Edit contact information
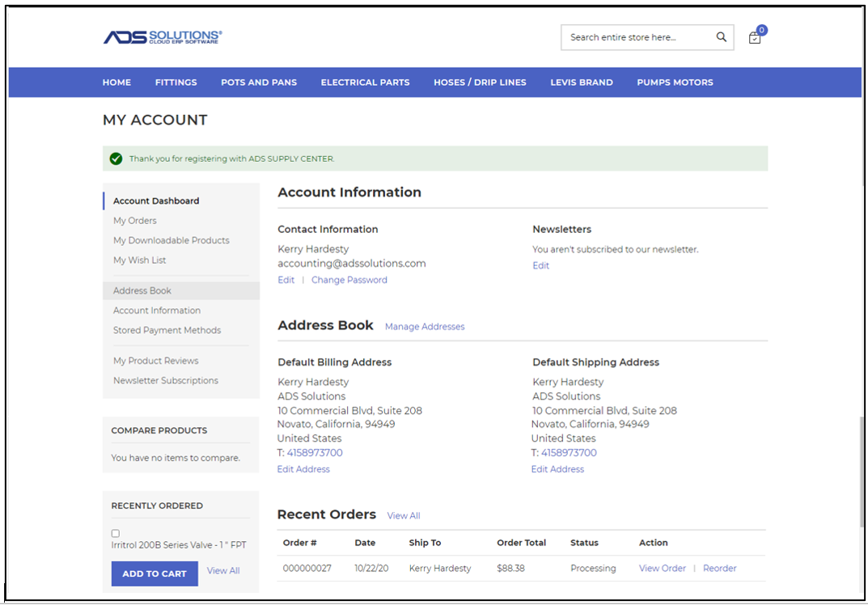Viewport: 868px width, 605px height. pyautogui.click(x=286, y=280)
